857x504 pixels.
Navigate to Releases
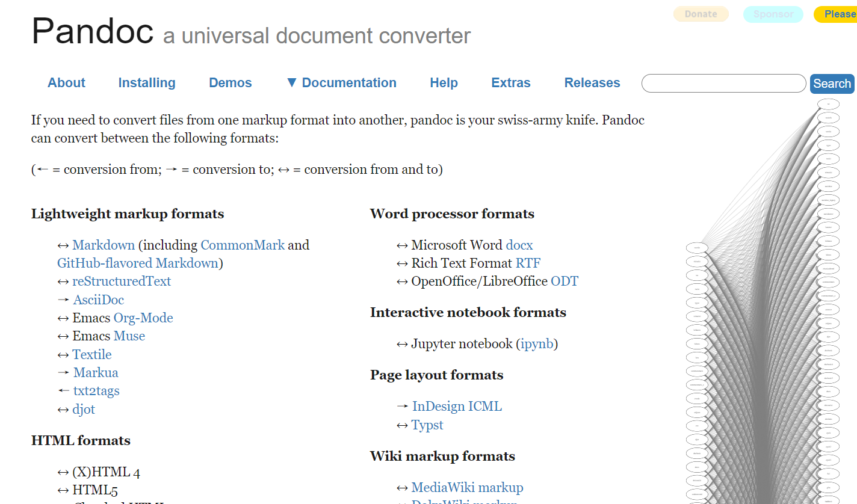tap(592, 83)
